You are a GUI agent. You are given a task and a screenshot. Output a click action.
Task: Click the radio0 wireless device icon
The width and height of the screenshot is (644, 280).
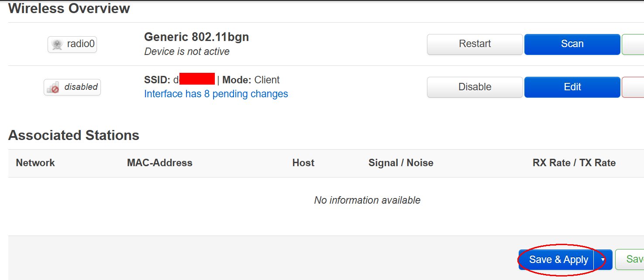click(x=57, y=44)
